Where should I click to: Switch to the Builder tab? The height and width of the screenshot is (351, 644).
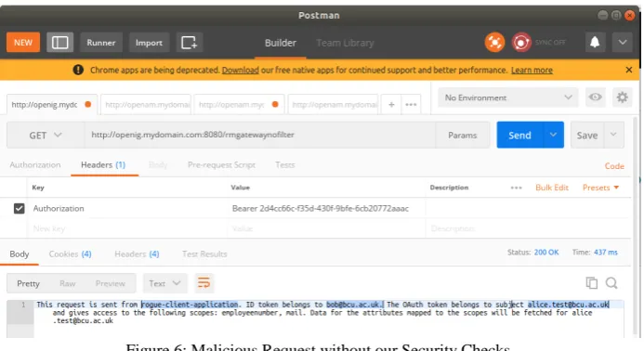point(280,43)
